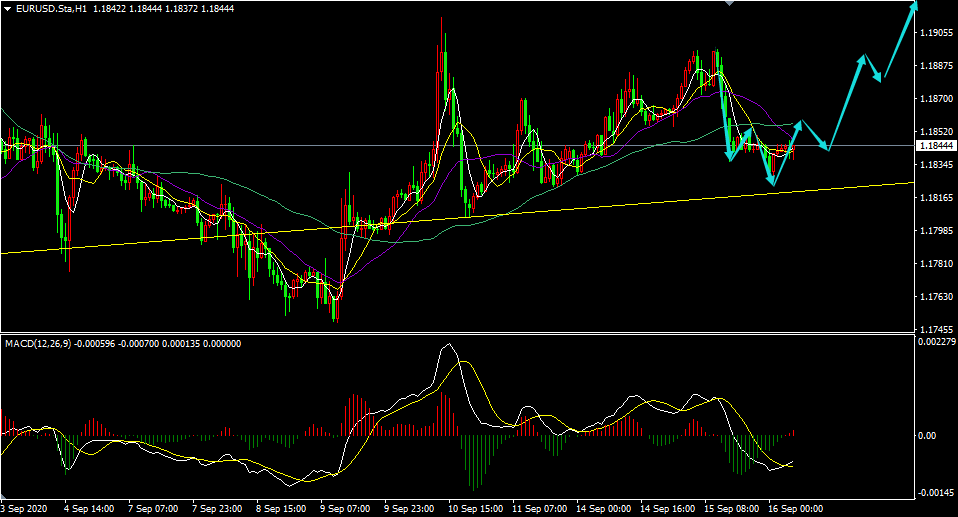958x517 pixels.
Task: Click the 1.18700 price scale value
Action: pos(937,99)
